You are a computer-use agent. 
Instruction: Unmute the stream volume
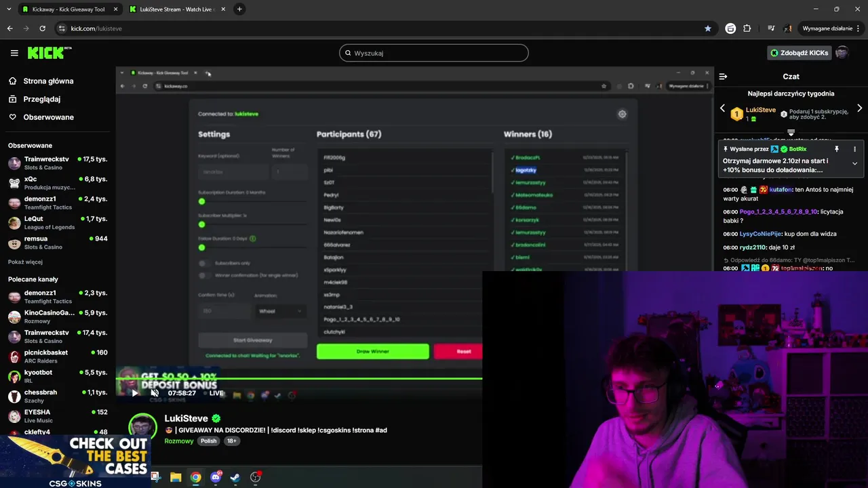tap(155, 393)
